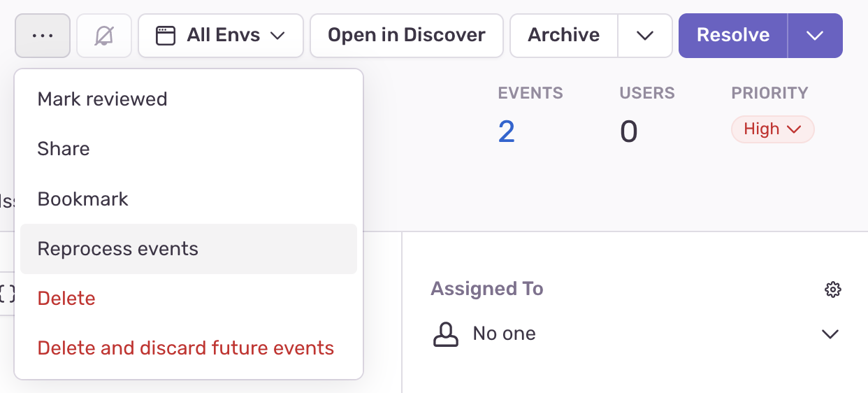The height and width of the screenshot is (393, 868).
Task: Click the crossed-out bell subscription icon
Action: pos(104,36)
